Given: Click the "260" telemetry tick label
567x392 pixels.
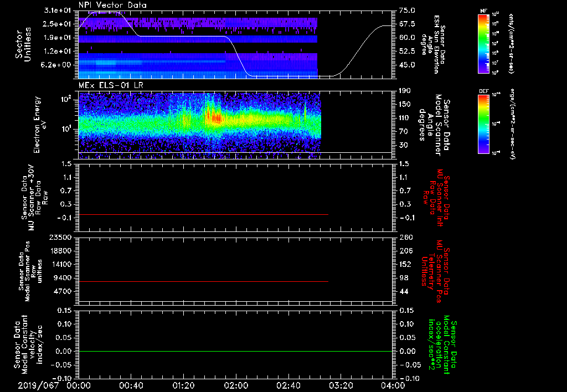Looking at the screenshot, I should pos(405,237).
